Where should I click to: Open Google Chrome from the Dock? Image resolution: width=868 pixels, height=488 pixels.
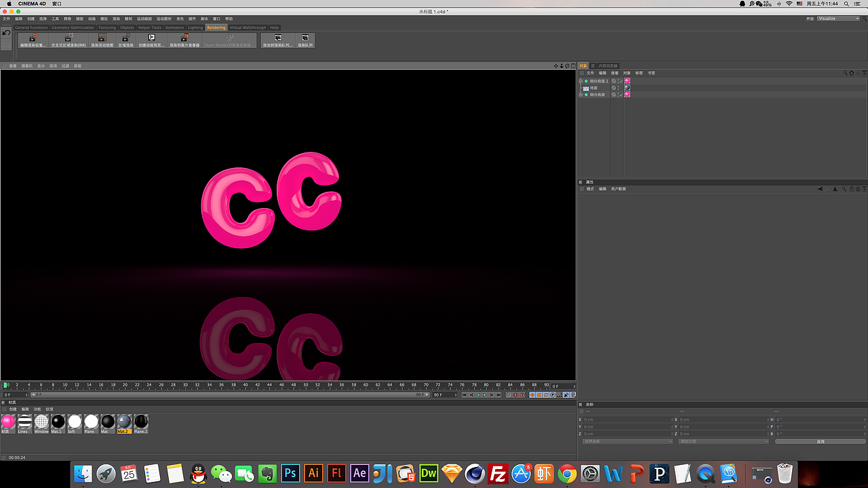tap(567, 473)
